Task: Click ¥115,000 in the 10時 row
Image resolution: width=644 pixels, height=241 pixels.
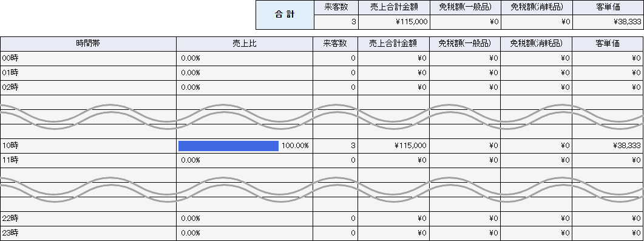Action: pos(410,146)
